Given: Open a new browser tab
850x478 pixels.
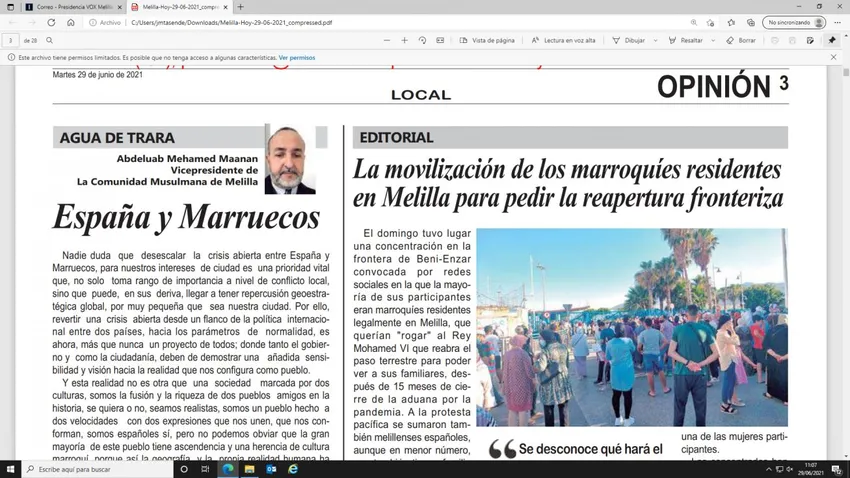Looking at the screenshot, I should pos(240,7).
